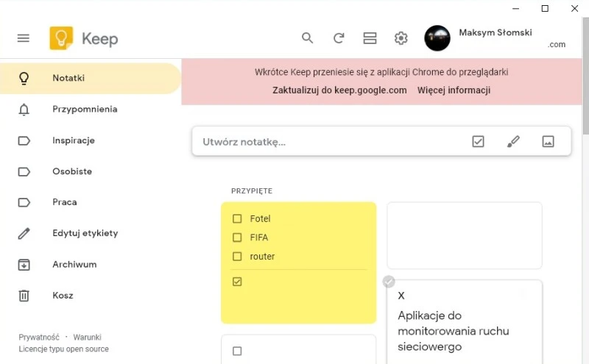The height and width of the screenshot is (364, 589).
Task: Open the Prywatność link
Action: tap(39, 337)
